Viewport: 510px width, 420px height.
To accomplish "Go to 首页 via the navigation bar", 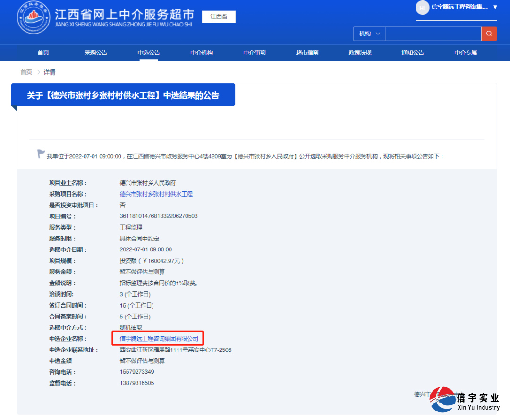I will 43,52.
